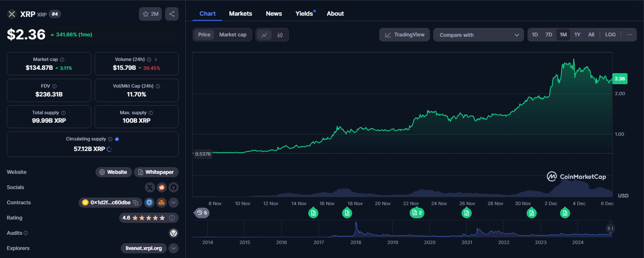Image resolution: width=644 pixels, height=258 pixels.
Task: Expand the Explorers dropdown chevron
Action: (x=174, y=248)
